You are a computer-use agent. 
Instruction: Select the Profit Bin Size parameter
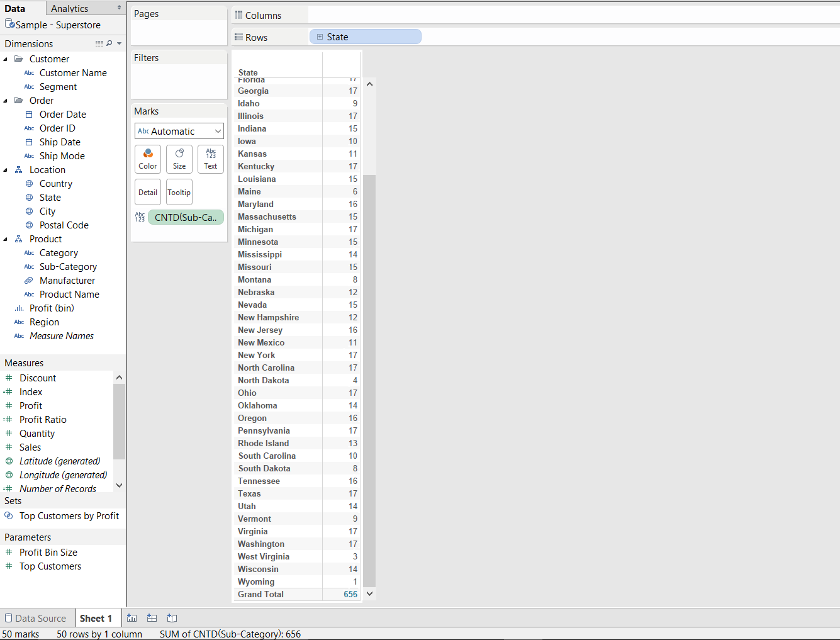pyautogui.click(x=48, y=552)
